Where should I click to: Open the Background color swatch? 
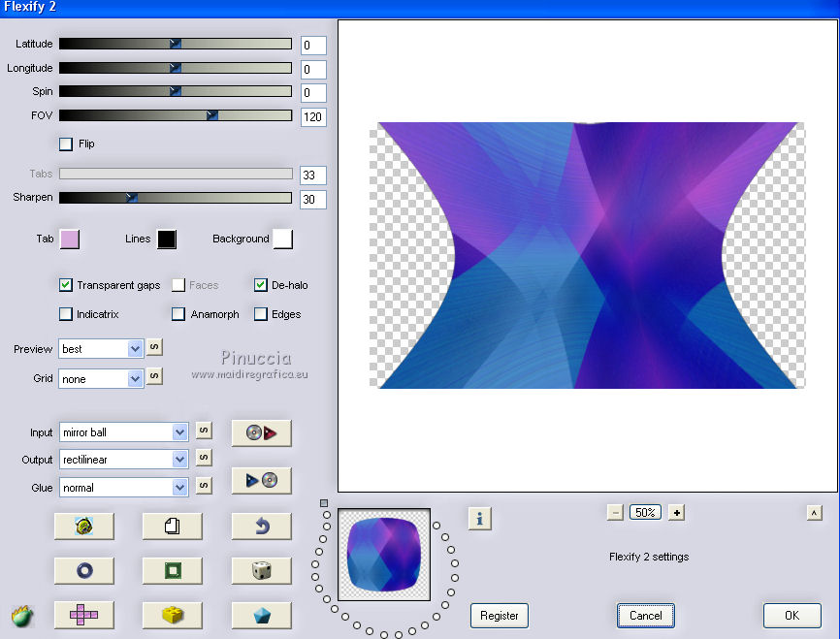282,239
